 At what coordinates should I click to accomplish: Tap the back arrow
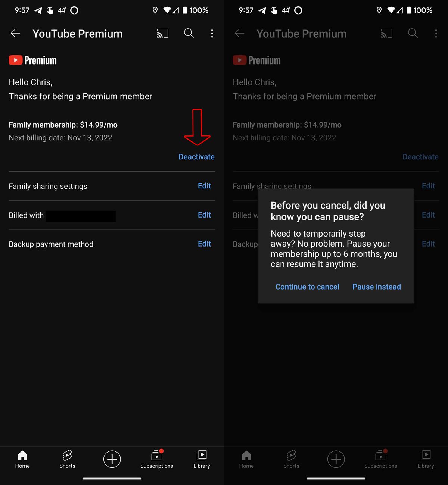pyautogui.click(x=15, y=34)
